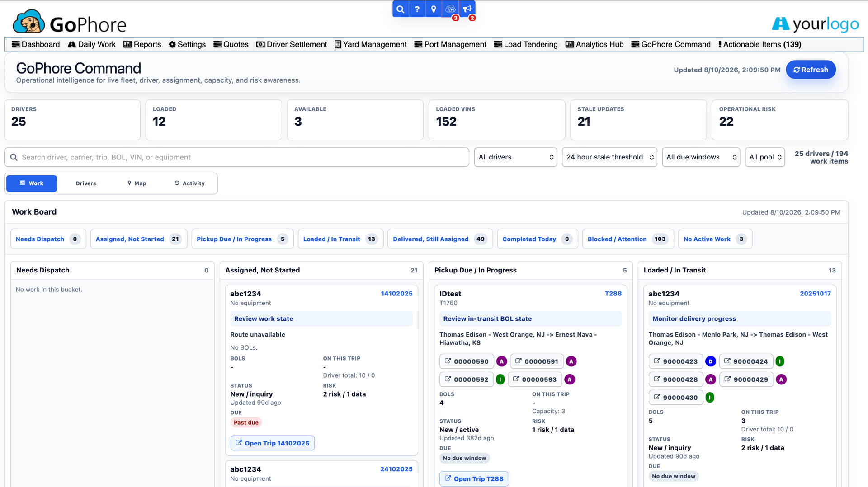Open BOL 90000429 chip
The width and height of the screenshot is (868, 487).
coord(746,379)
